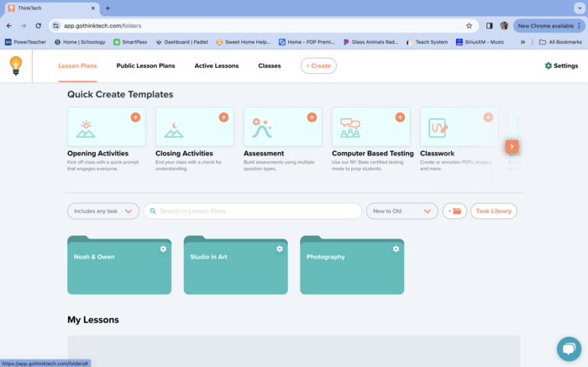
Task: Open gear settings on Photography folder
Action: 396,249
